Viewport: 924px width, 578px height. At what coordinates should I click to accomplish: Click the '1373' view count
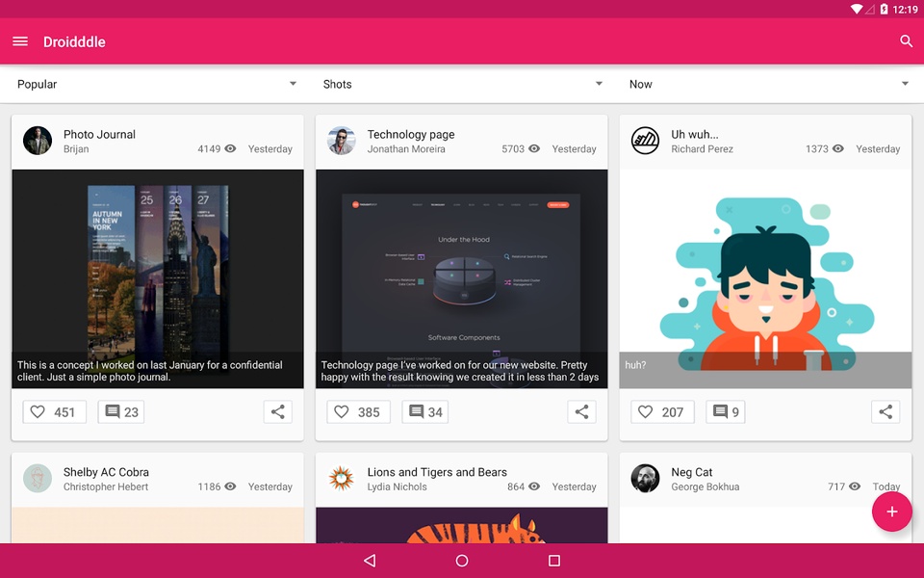pyautogui.click(x=817, y=149)
